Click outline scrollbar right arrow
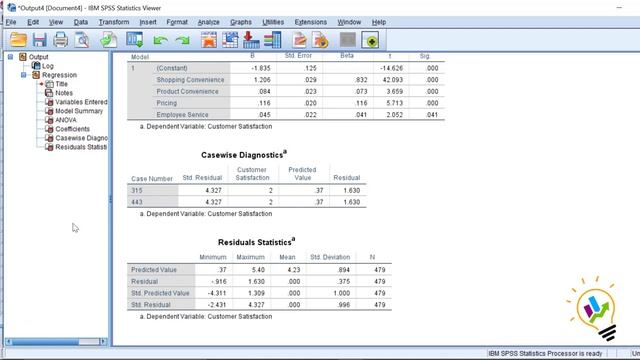This screenshot has width=640, height=360. [103, 341]
